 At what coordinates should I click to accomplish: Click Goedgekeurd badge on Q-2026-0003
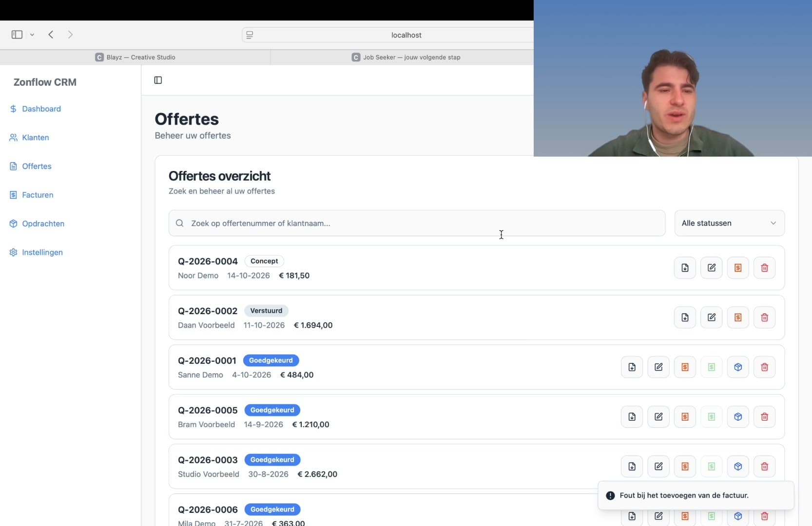272,460
